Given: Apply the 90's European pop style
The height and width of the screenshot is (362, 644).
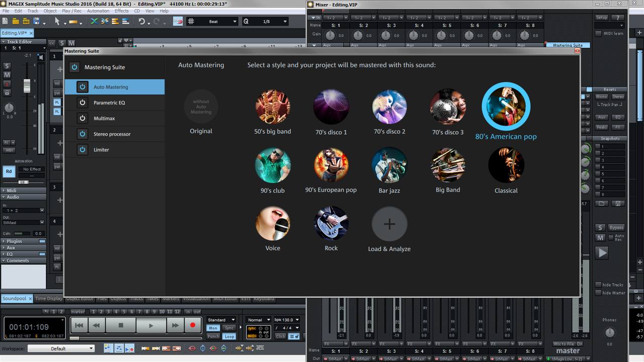Looking at the screenshot, I should (x=331, y=165).
